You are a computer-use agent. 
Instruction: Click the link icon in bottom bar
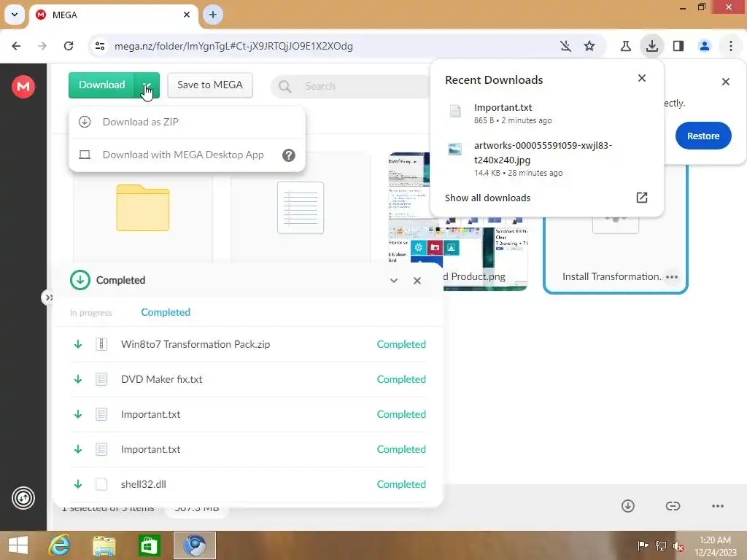[673, 506]
